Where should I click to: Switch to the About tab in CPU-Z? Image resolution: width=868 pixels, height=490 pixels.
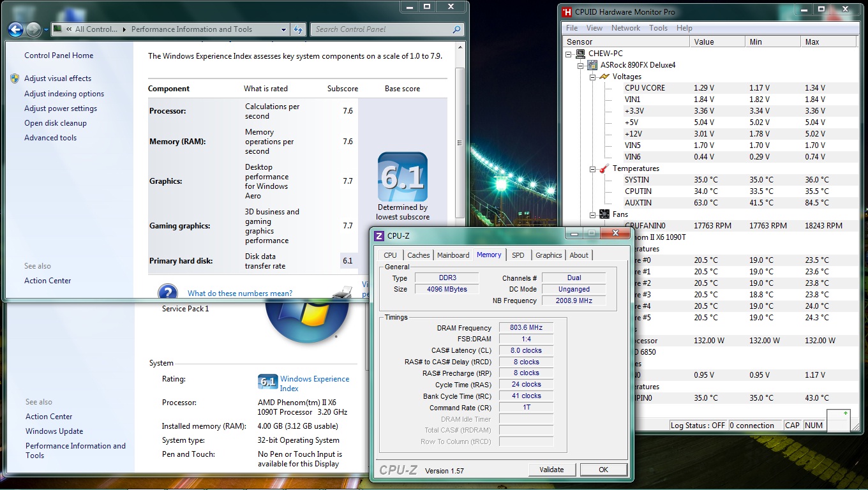(x=579, y=255)
